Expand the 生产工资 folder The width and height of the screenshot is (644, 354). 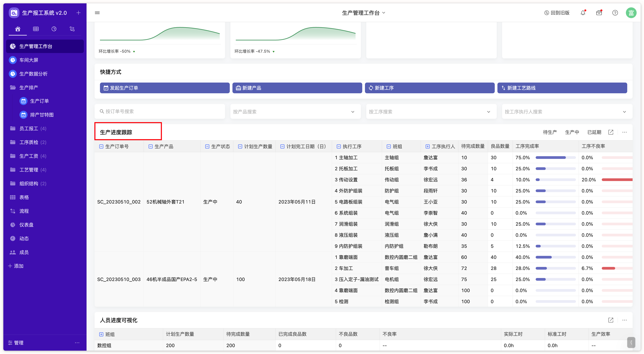(x=45, y=156)
